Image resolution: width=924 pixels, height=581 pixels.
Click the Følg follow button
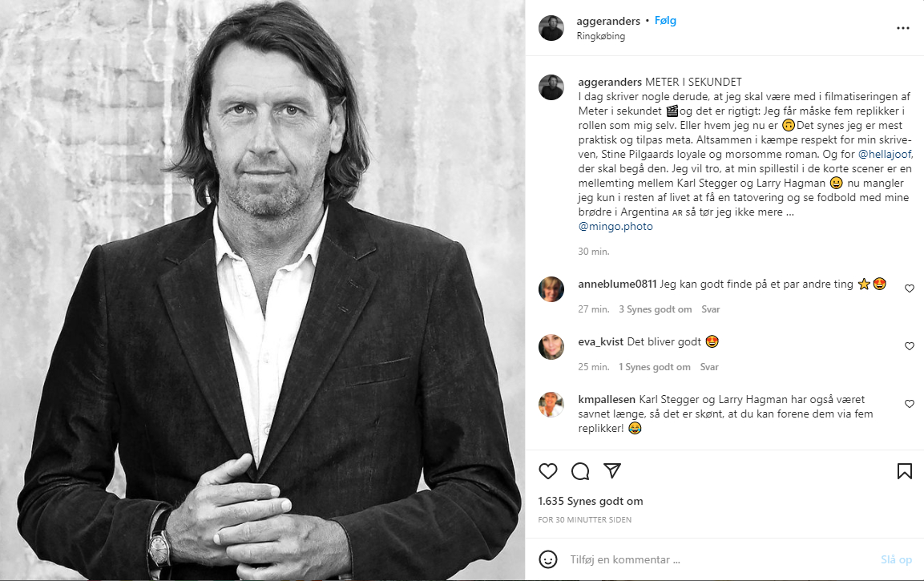pos(665,21)
